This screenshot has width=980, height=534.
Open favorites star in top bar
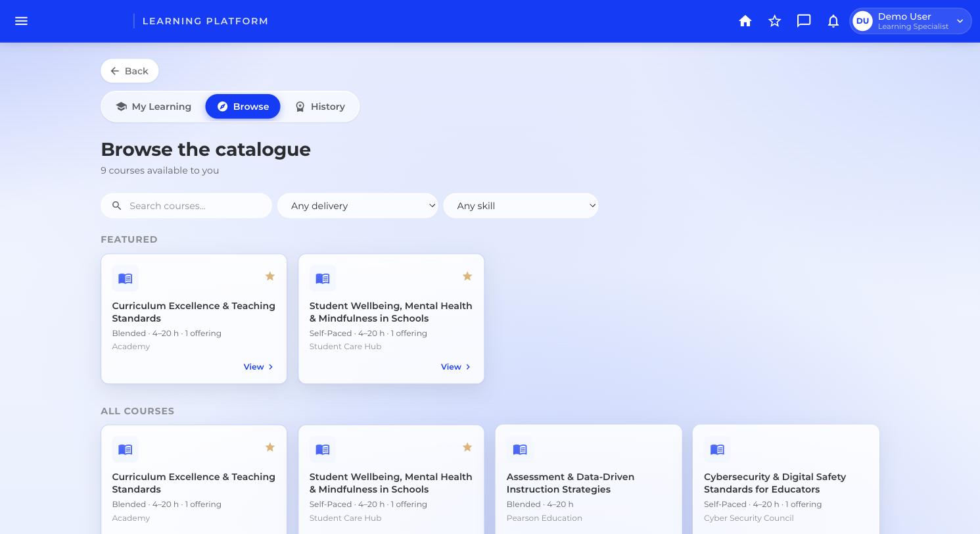tap(775, 21)
